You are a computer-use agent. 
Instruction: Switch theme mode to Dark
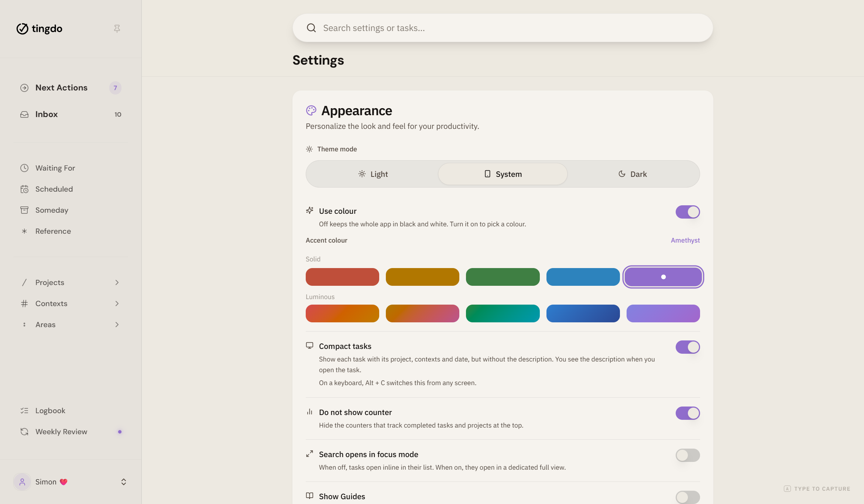(x=632, y=174)
